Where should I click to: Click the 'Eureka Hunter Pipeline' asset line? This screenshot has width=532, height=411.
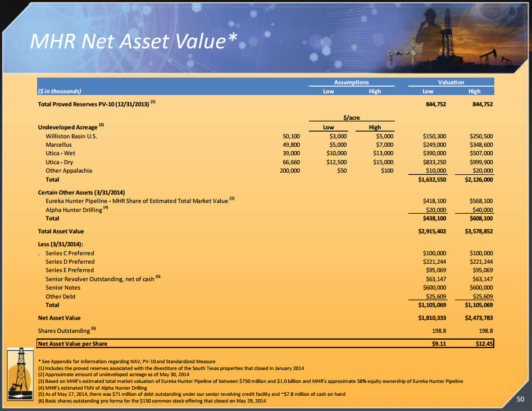click(x=137, y=201)
